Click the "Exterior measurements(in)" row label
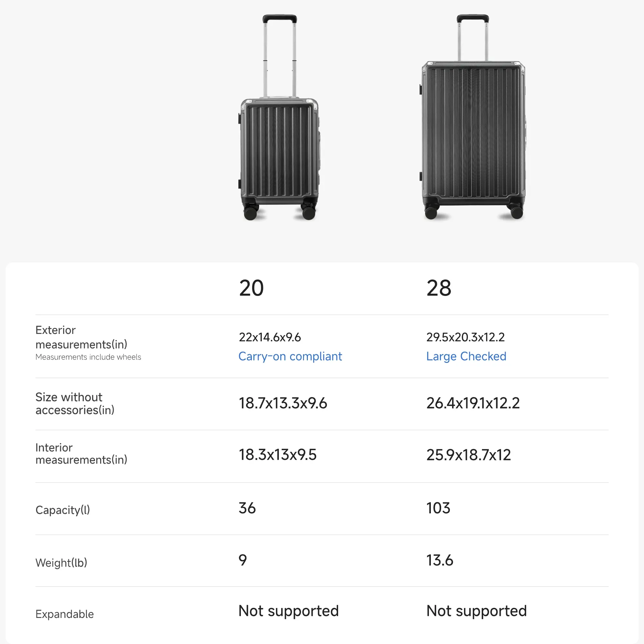 tap(81, 337)
